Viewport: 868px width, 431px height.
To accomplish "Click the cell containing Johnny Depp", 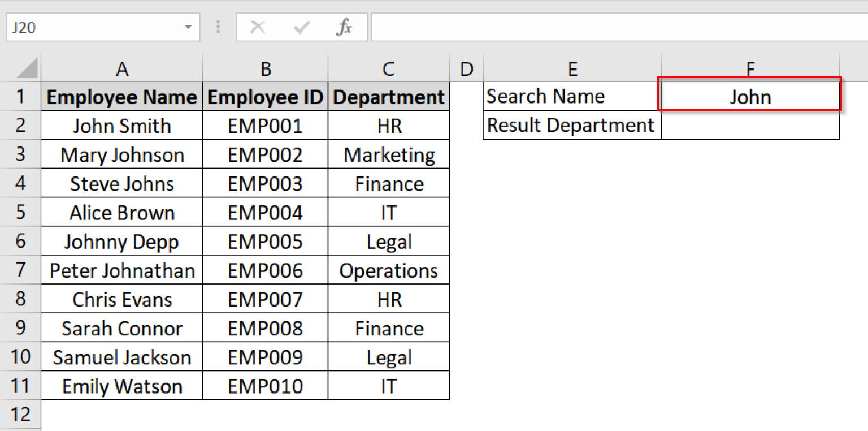I will coord(121,241).
